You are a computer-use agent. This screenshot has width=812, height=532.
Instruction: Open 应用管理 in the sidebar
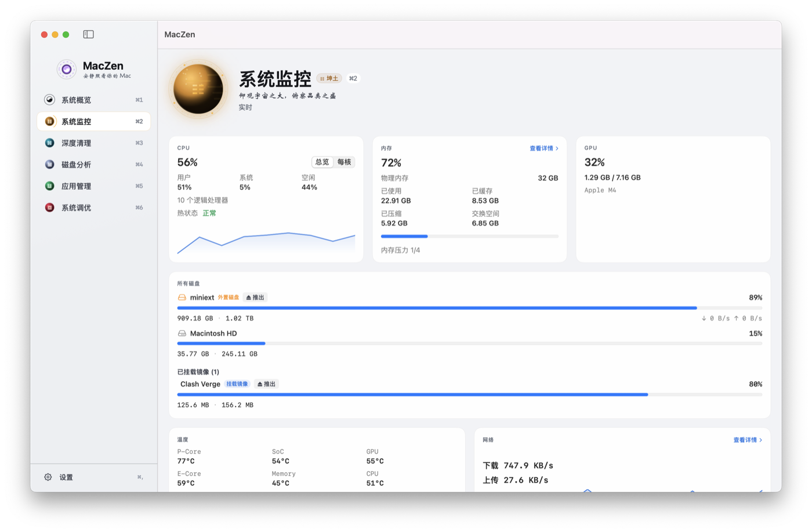pos(93,186)
